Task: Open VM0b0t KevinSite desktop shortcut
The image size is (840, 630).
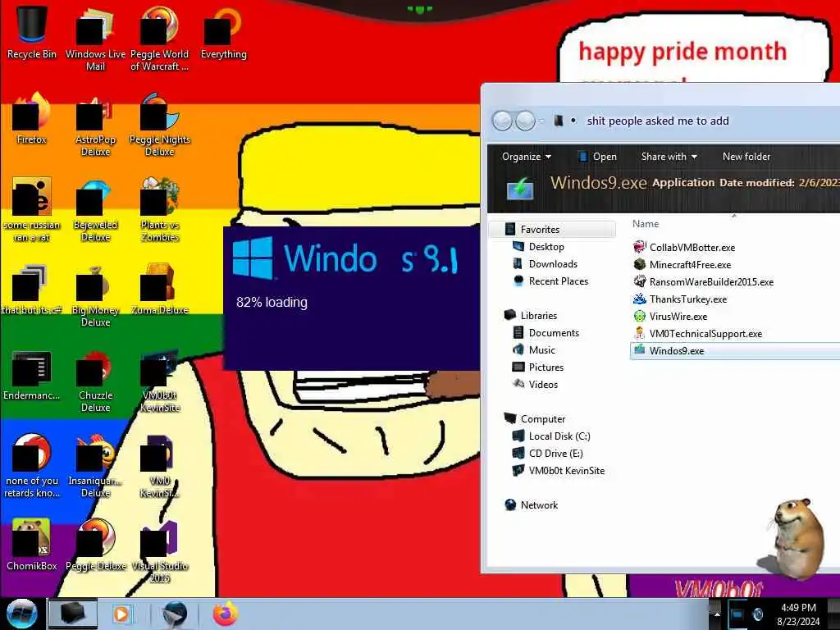Action: pos(160,381)
